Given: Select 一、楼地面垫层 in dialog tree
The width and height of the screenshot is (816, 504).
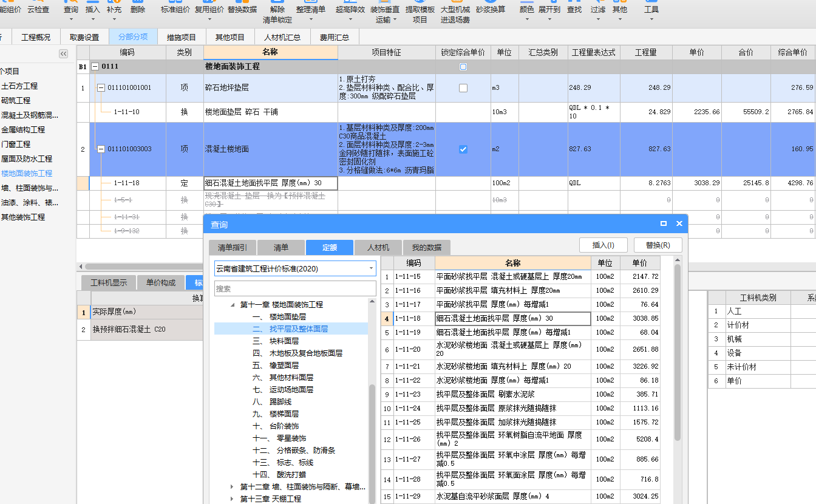Looking at the screenshot, I should pos(279,317).
